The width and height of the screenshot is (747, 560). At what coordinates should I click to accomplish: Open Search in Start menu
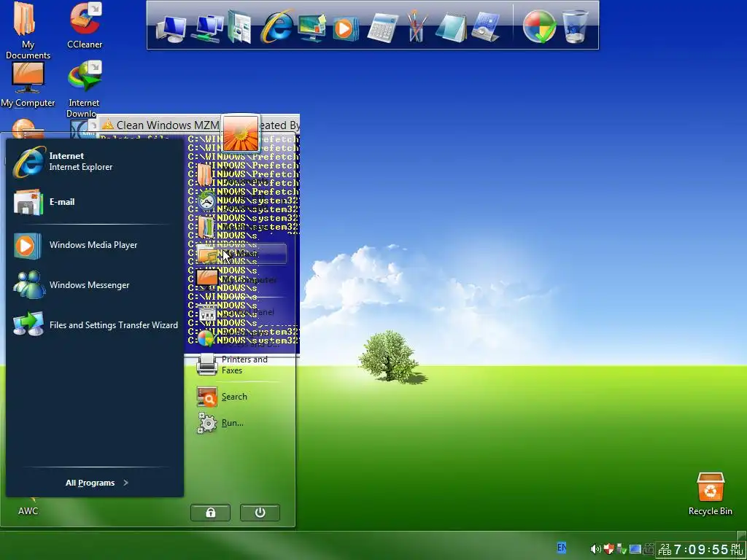pyautogui.click(x=241, y=397)
